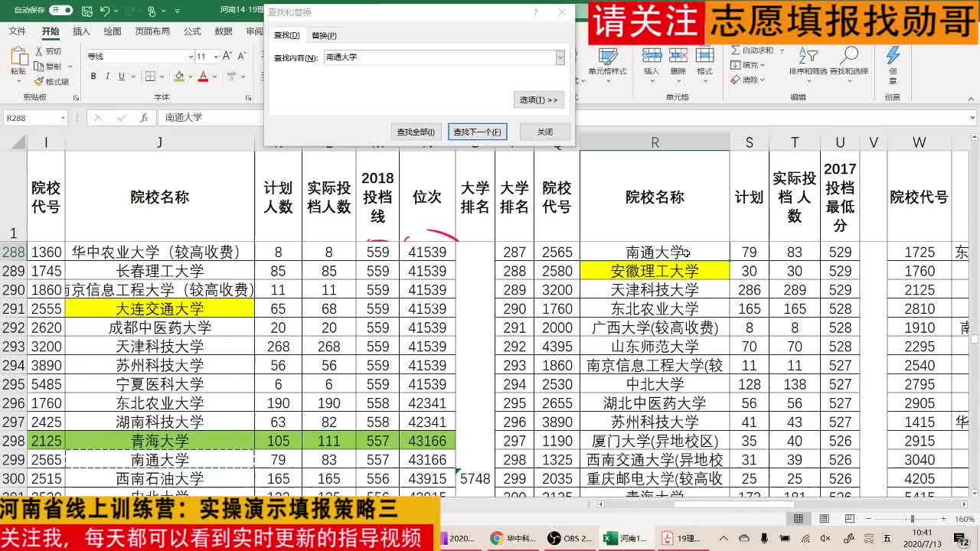Switch to the 公式 ribbon tab

tap(192, 31)
